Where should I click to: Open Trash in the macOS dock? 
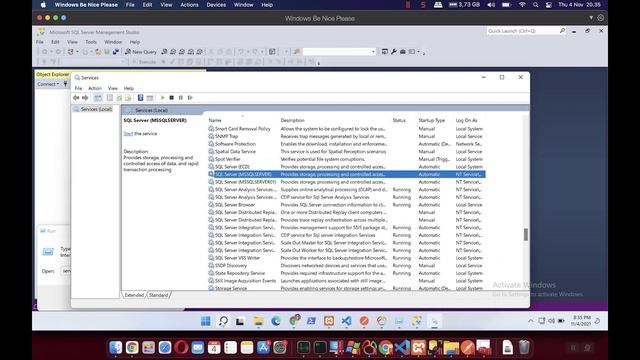click(x=524, y=347)
